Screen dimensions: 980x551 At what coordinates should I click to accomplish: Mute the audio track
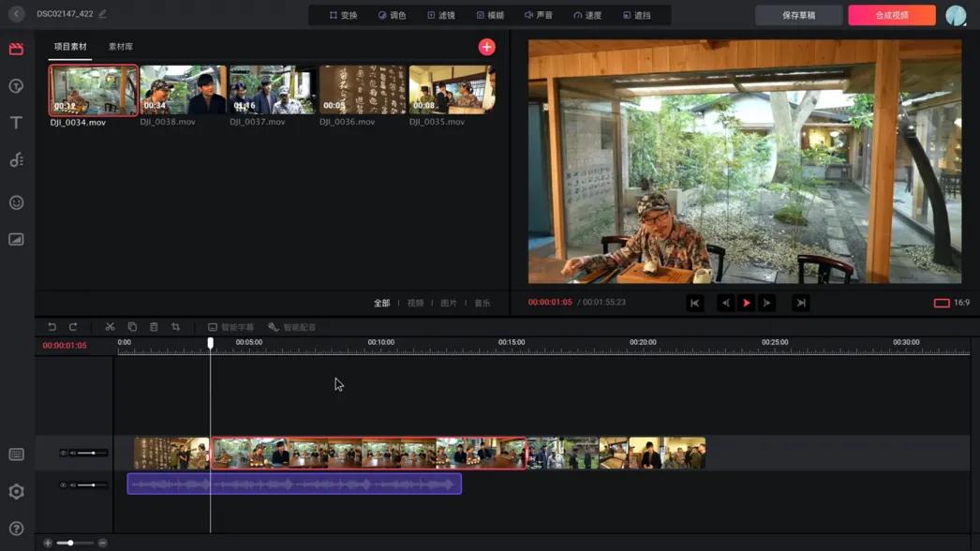pos(73,484)
